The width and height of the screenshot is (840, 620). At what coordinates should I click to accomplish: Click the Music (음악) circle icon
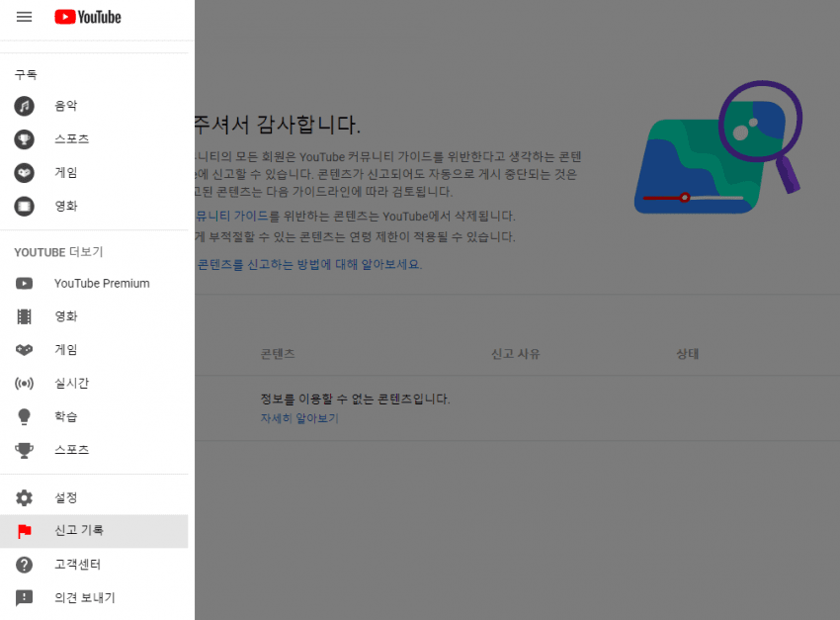[24, 106]
